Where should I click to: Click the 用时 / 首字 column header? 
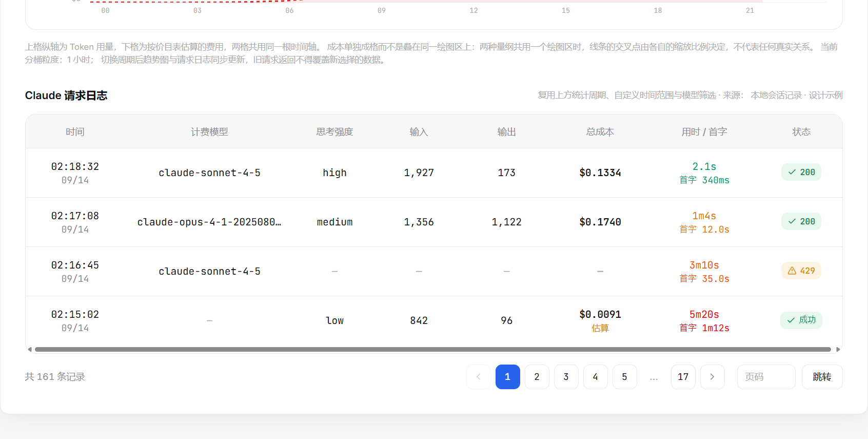[x=704, y=132]
